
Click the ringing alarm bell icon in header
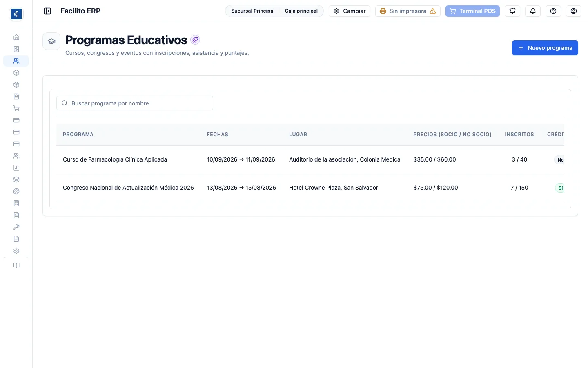tap(512, 11)
